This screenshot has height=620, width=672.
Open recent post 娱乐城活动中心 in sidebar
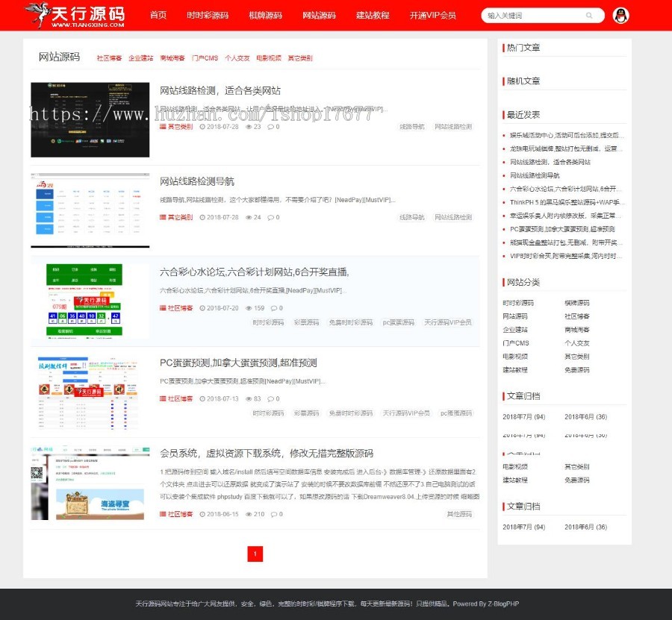pyautogui.click(x=567, y=135)
